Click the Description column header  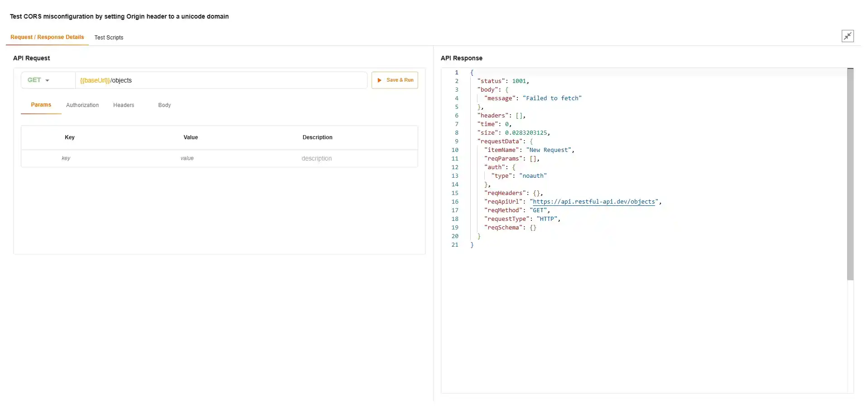tap(317, 137)
